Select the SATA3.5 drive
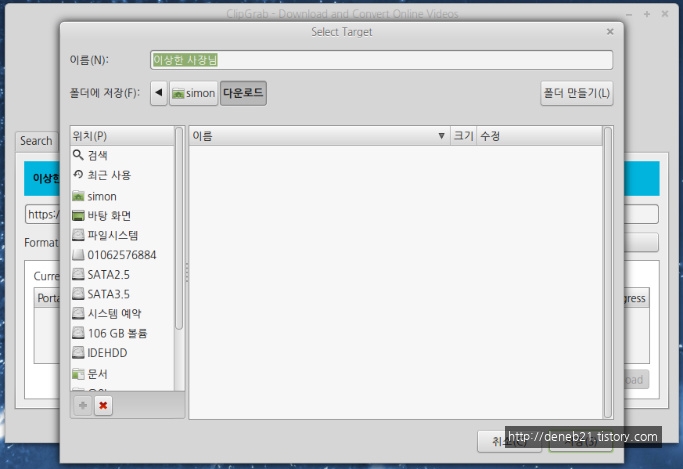This screenshot has width=683, height=469. coord(107,294)
